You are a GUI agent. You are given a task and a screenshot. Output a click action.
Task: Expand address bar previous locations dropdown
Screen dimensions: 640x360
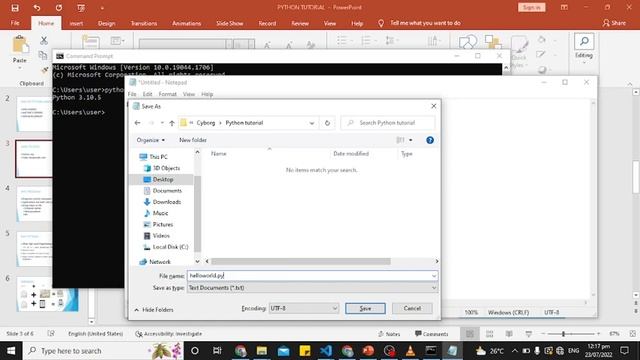tap(312, 123)
